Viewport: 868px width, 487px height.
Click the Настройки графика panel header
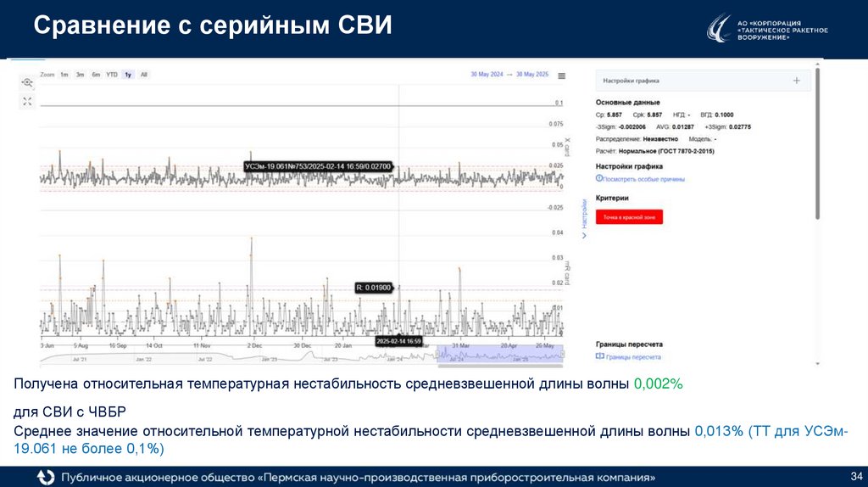pos(703,81)
